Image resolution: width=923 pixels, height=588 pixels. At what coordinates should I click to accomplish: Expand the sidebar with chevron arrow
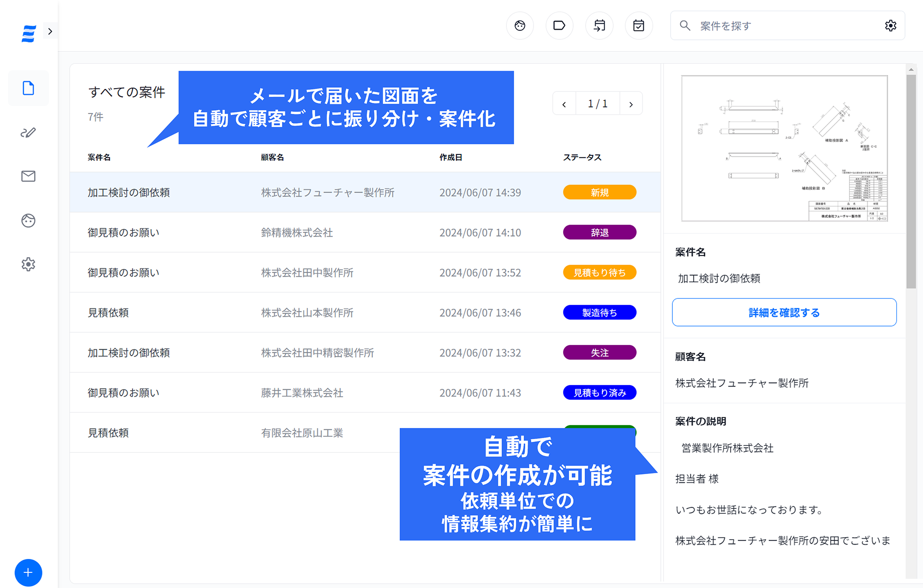[50, 31]
